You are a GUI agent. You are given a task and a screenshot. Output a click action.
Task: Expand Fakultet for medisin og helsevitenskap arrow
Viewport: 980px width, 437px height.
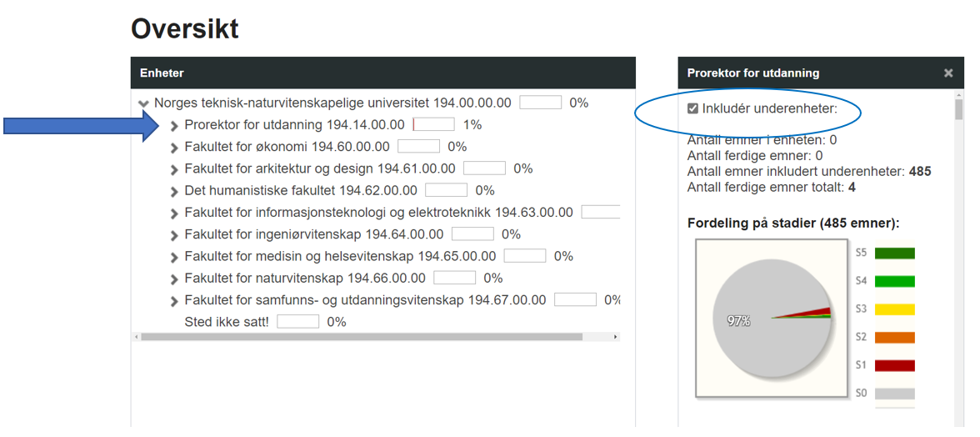click(x=175, y=257)
